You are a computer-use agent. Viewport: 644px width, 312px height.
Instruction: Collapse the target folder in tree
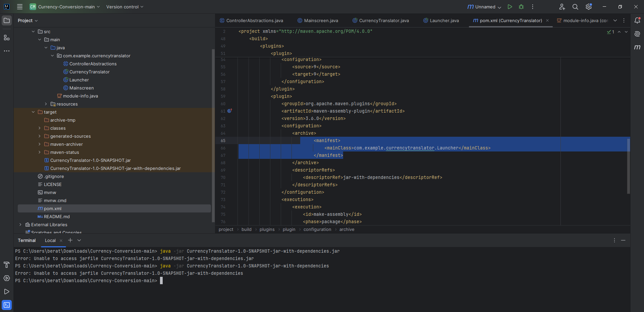[x=33, y=112]
